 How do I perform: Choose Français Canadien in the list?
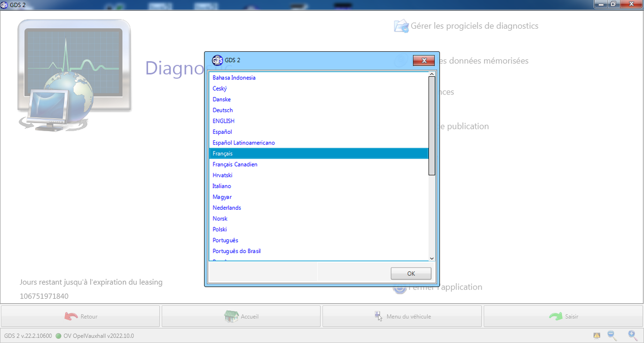point(318,164)
